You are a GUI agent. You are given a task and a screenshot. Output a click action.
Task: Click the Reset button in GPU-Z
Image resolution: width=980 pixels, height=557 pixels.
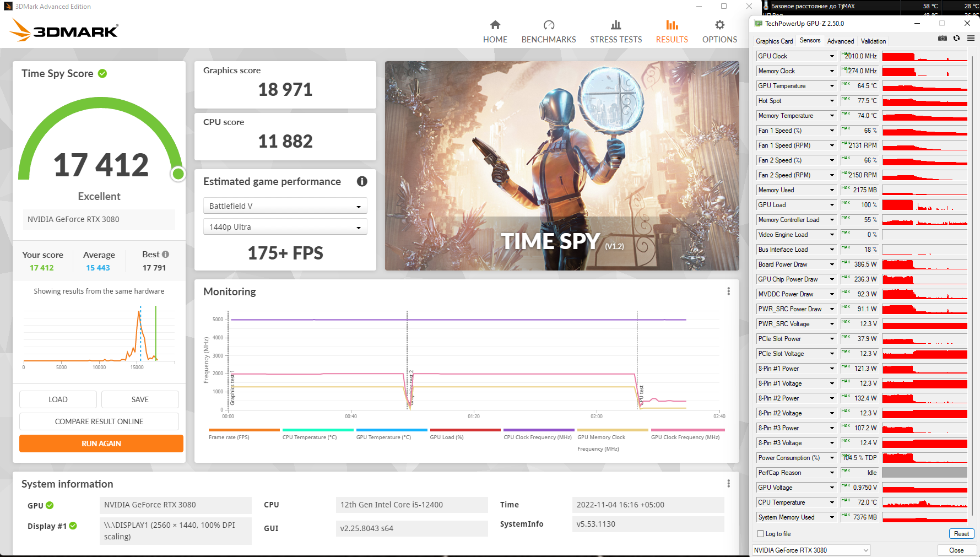pos(961,534)
